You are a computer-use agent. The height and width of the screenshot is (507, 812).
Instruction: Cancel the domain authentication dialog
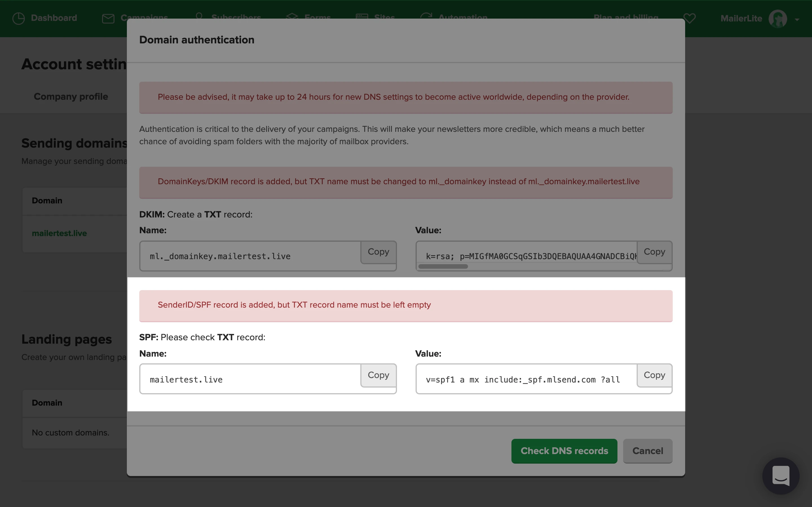coord(647,451)
